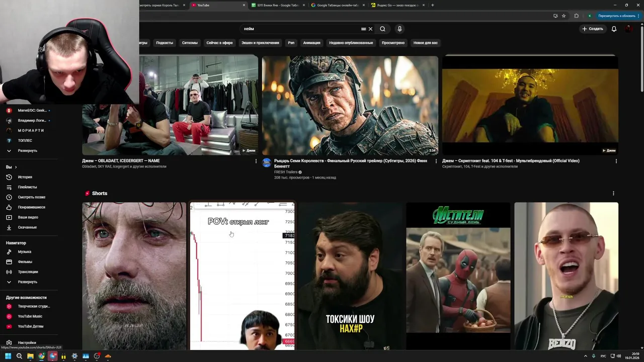The width and height of the screenshot is (644, 362).
Task: Select the Анимация filter chip
Action: pos(311,43)
